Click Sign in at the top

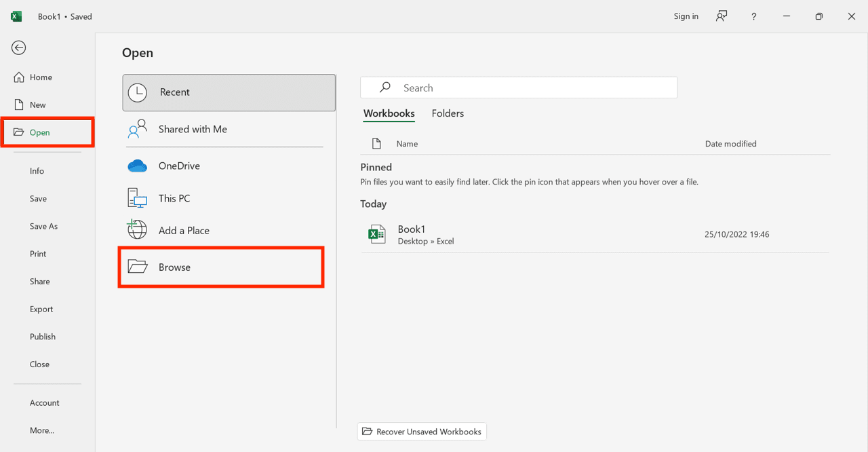point(686,16)
